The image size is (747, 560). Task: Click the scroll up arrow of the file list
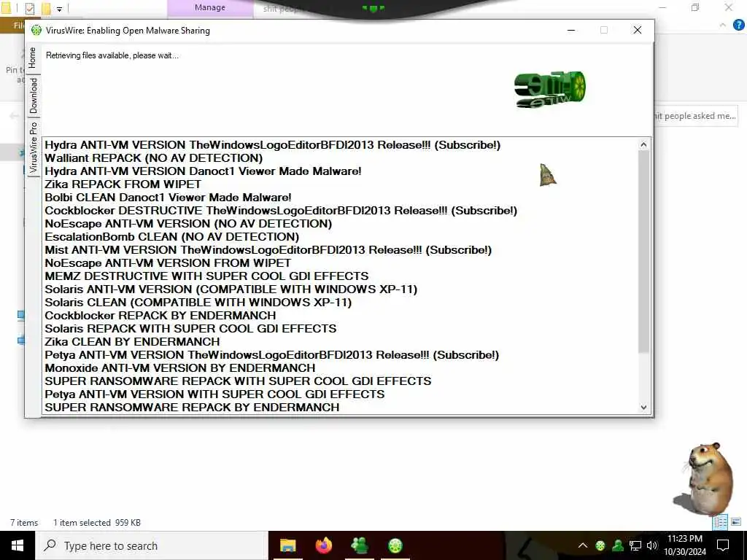click(x=643, y=144)
